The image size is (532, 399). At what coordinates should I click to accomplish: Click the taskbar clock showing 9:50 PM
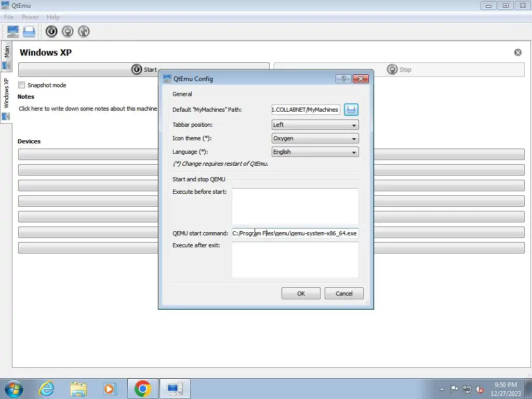[x=506, y=389]
